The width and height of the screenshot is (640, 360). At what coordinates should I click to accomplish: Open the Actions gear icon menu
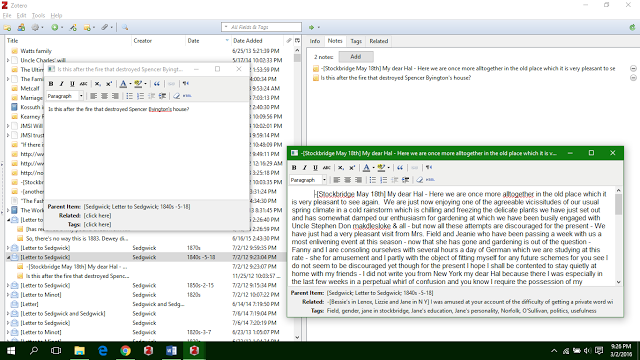(36, 27)
